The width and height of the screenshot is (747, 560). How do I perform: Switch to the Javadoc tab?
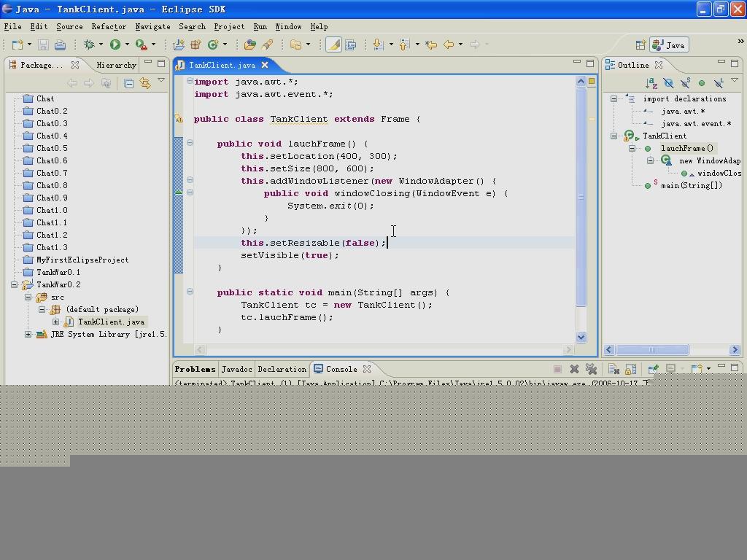[237, 370]
